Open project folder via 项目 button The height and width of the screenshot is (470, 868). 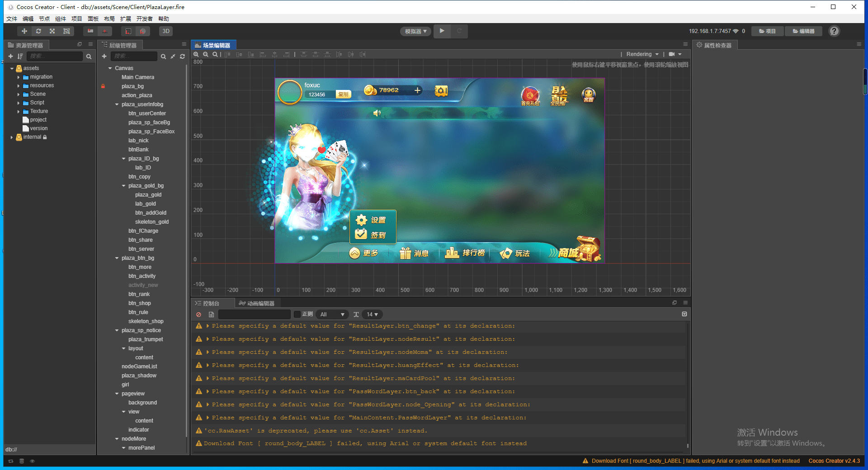pos(767,31)
